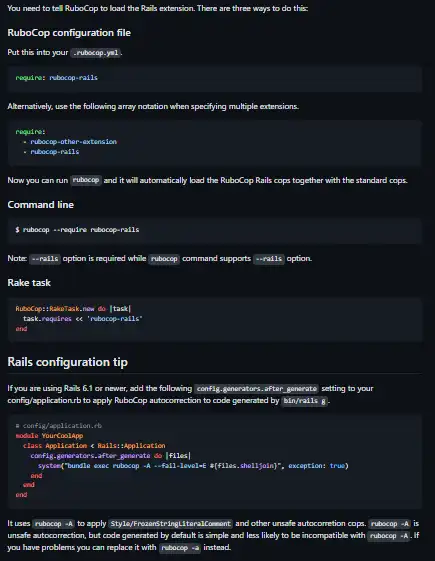The width and height of the screenshot is (435, 561).
Task: Click the 'require: rubocop-rails' code line
Action: 57,78
